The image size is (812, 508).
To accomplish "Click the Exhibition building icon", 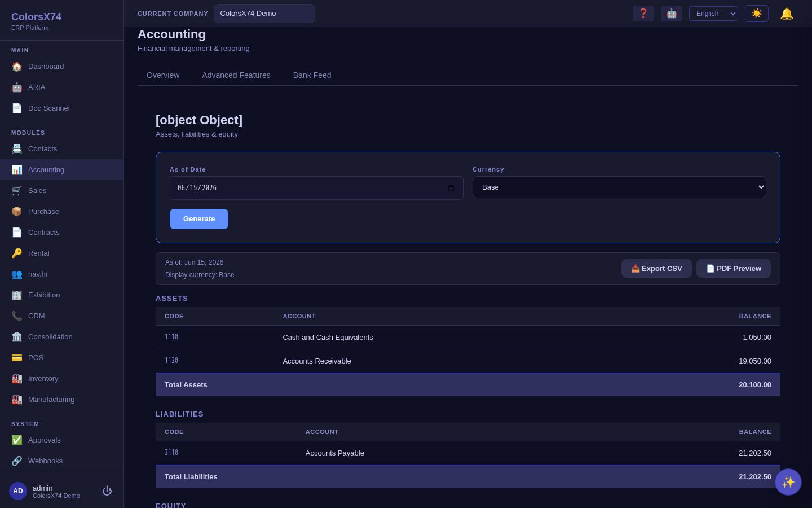I will (x=17, y=295).
